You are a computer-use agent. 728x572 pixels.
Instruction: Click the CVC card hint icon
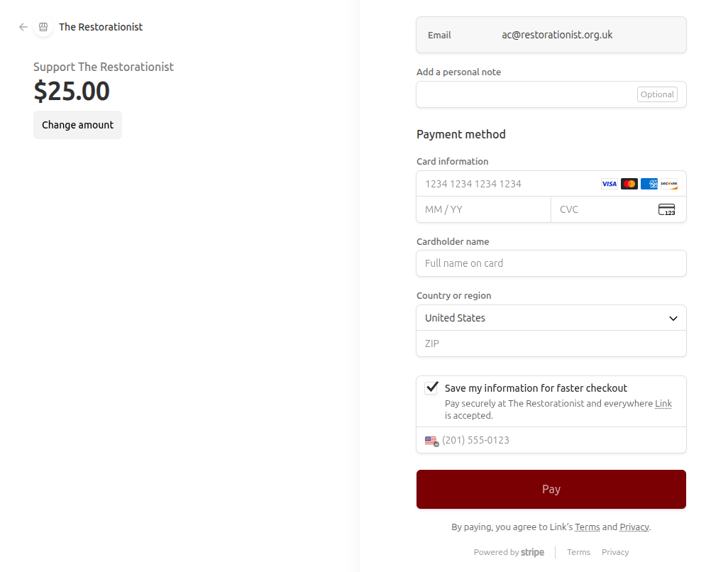[666, 209]
